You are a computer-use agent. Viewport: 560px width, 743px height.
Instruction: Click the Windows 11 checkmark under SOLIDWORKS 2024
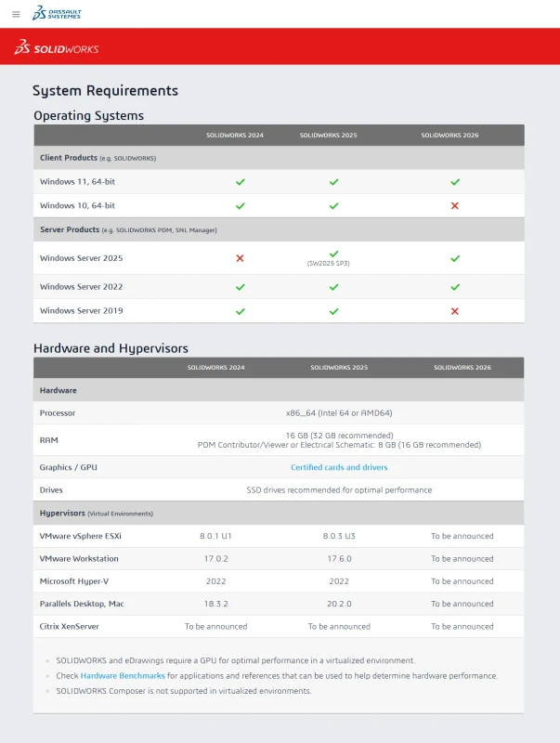coord(241,182)
